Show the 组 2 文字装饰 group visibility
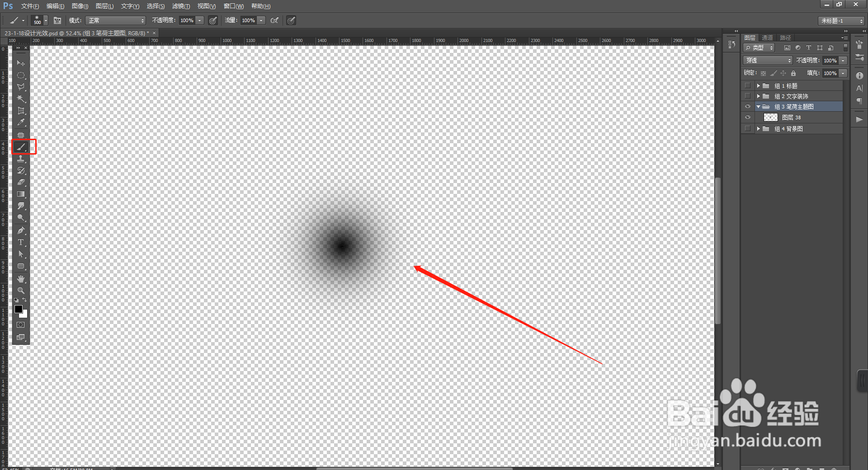The height and width of the screenshot is (470, 868). (x=748, y=96)
